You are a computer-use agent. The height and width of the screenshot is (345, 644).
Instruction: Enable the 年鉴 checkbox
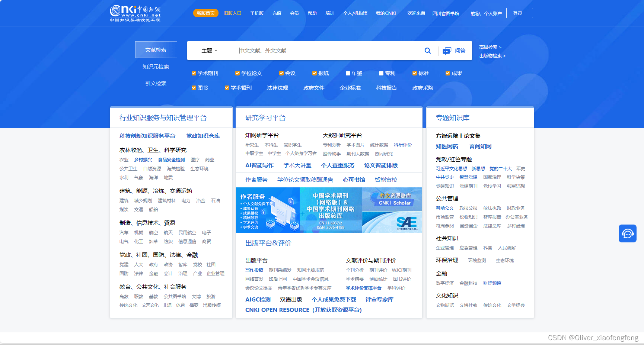(348, 73)
